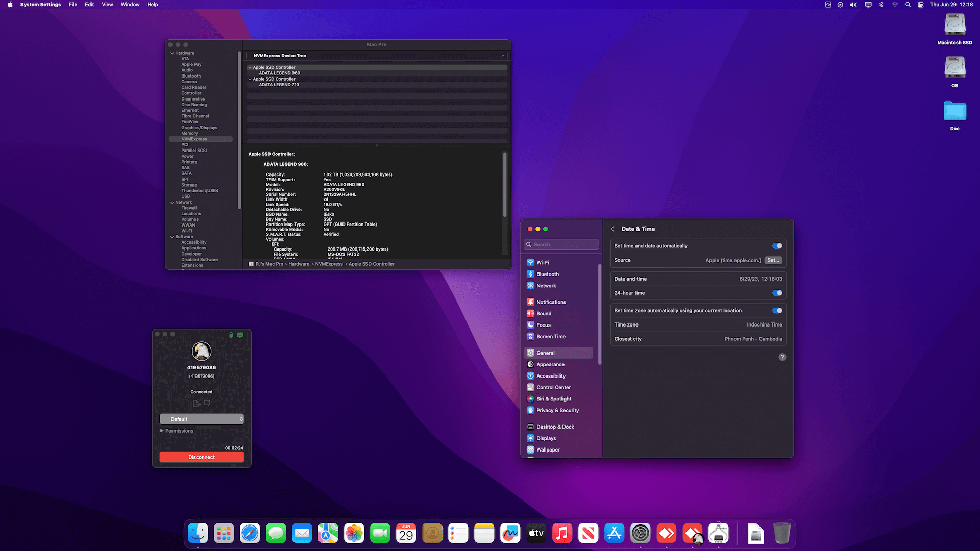980x551 pixels.
Task: Open Bluetooth in the settings sidebar
Action: [547, 274]
